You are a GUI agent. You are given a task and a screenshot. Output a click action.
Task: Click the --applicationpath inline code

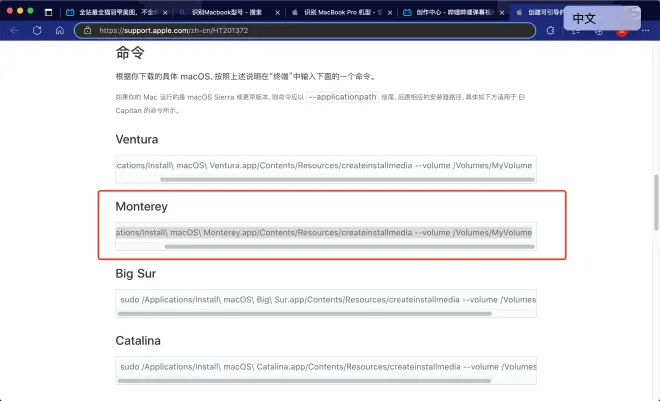click(x=342, y=97)
